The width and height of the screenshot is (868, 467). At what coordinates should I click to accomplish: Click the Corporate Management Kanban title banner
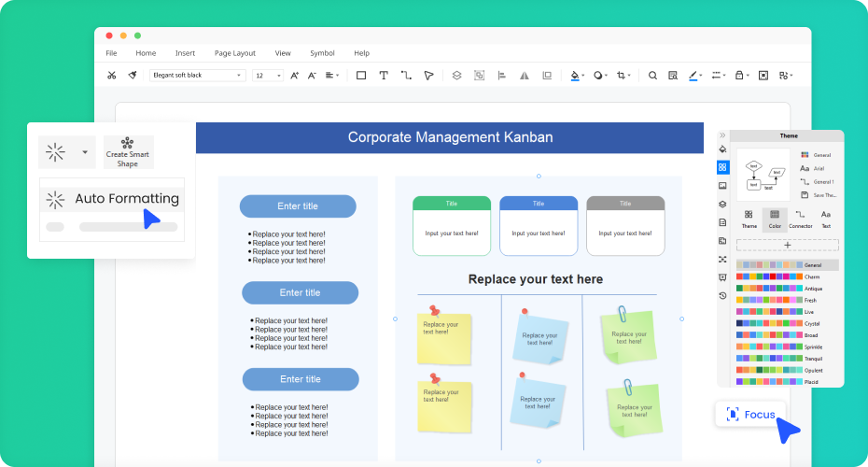[x=450, y=138]
